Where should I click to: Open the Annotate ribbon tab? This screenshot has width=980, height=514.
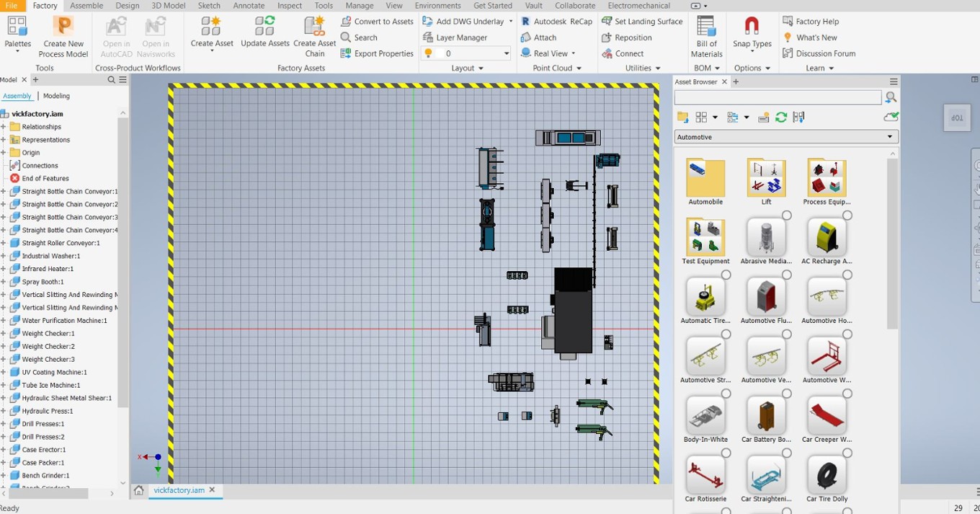click(x=249, y=5)
